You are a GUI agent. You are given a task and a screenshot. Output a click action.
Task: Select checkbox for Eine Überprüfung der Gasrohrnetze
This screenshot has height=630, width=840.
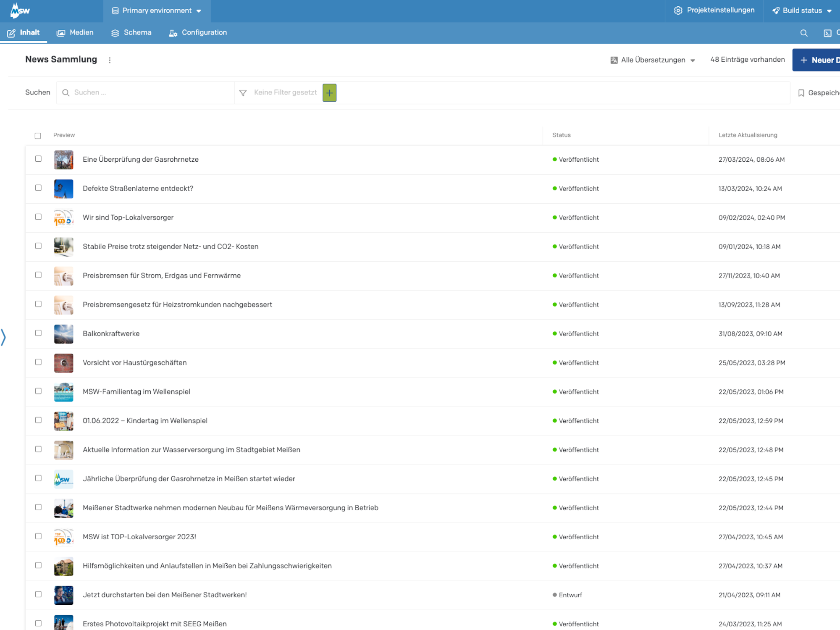tap(38, 159)
